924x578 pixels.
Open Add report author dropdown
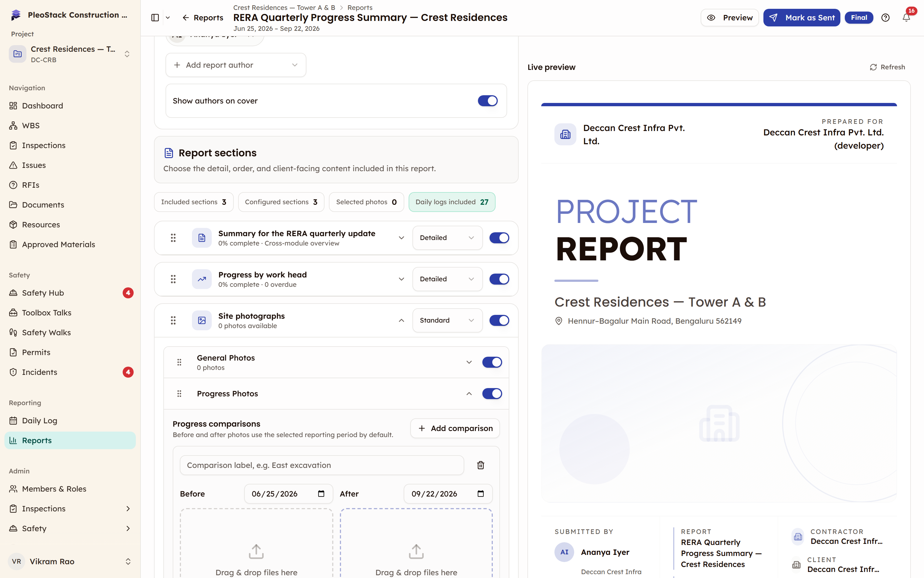coord(236,65)
